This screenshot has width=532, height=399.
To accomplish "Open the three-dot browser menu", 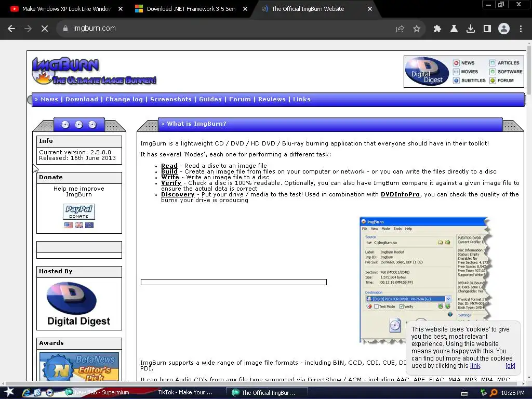I will tap(521, 29).
